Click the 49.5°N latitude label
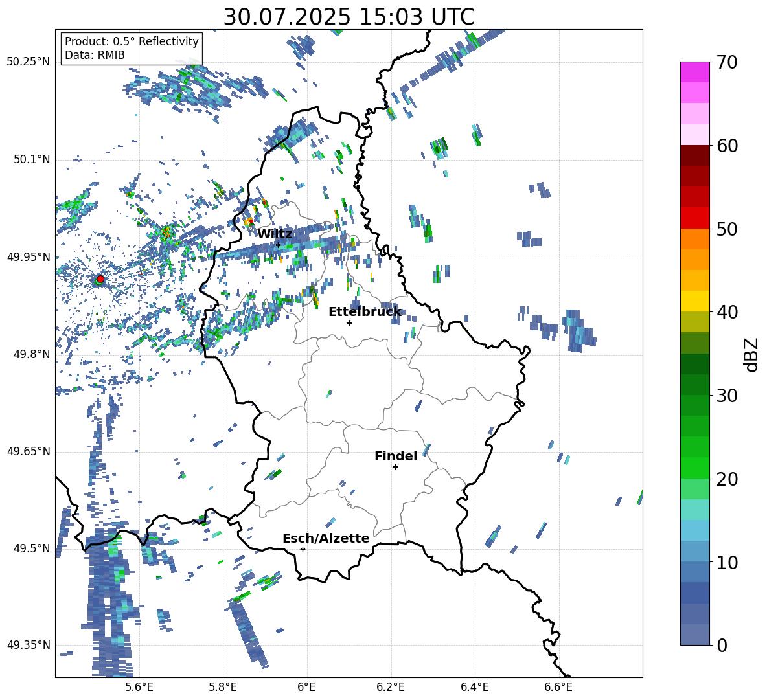 31,548
